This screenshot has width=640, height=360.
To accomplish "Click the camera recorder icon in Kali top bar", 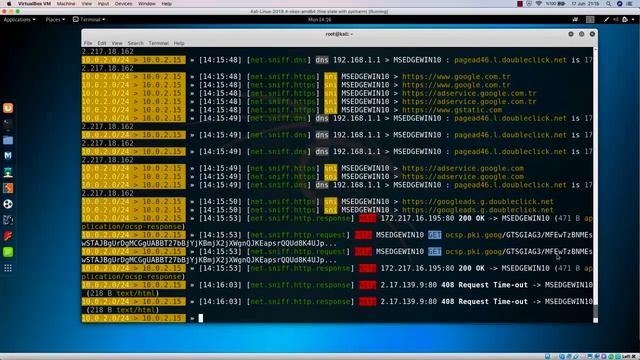I will coord(575,19).
